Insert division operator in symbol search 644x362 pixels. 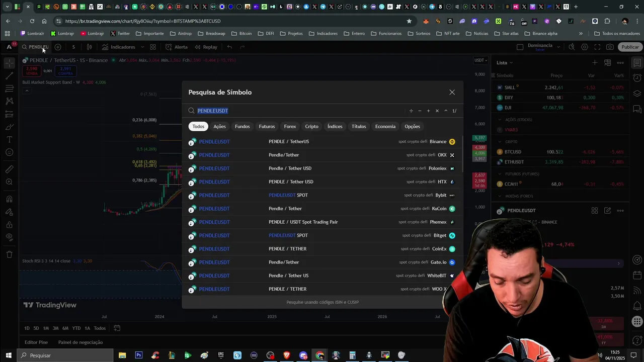[411, 111]
